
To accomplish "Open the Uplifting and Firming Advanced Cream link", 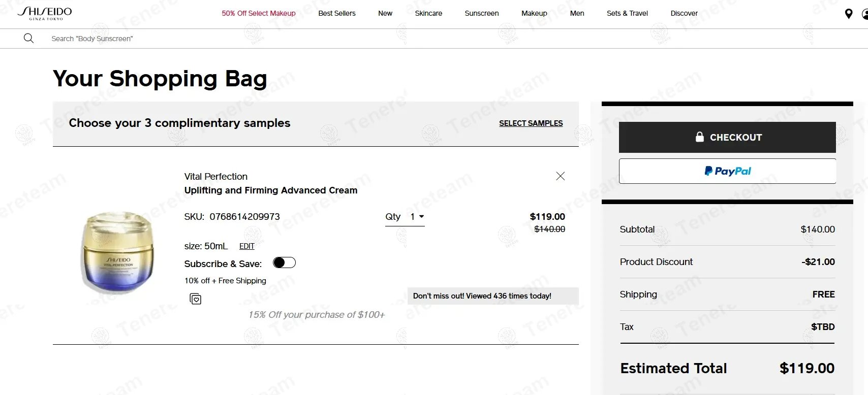I will [271, 190].
